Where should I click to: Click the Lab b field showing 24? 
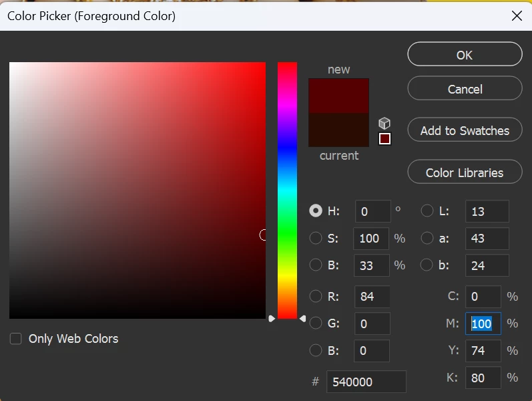(487, 265)
